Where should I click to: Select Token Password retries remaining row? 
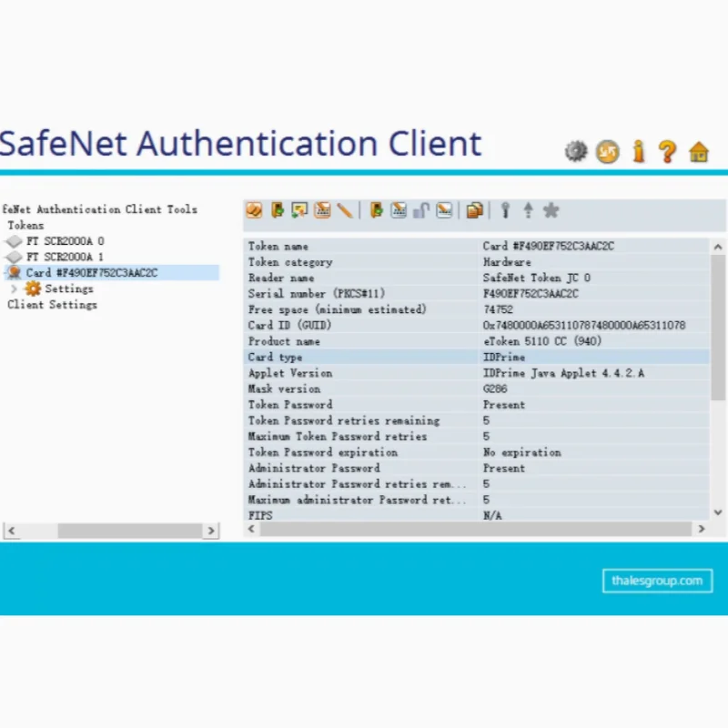click(477, 420)
